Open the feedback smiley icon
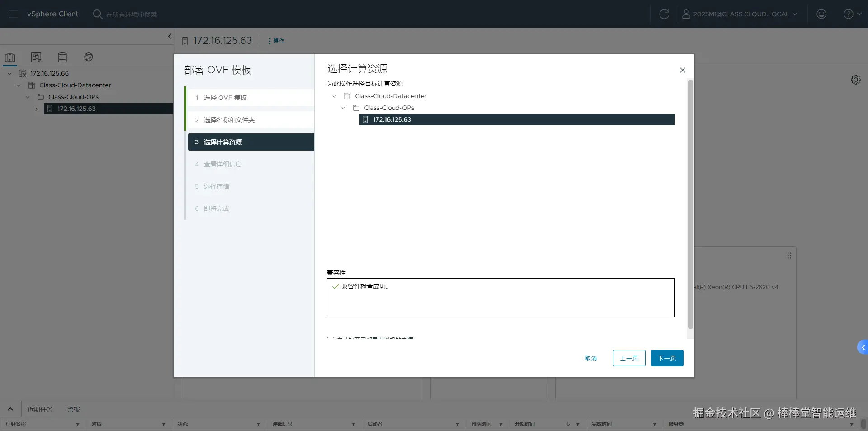Viewport: 868px width, 431px height. pos(821,14)
